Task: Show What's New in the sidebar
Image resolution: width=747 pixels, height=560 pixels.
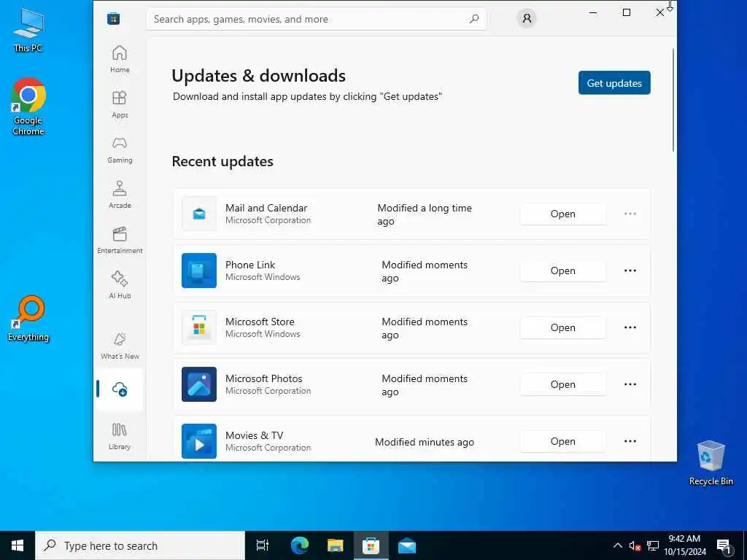Action: pos(120,346)
